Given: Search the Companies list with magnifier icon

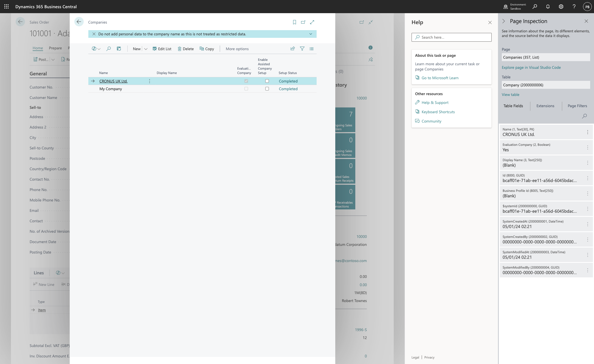Looking at the screenshot, I should [x=109, y=49].
